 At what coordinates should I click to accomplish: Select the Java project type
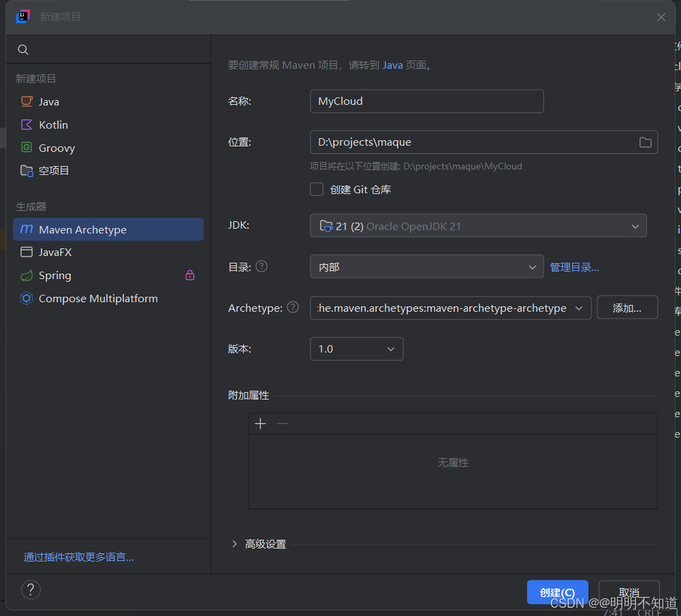click(x=108, y=101)
